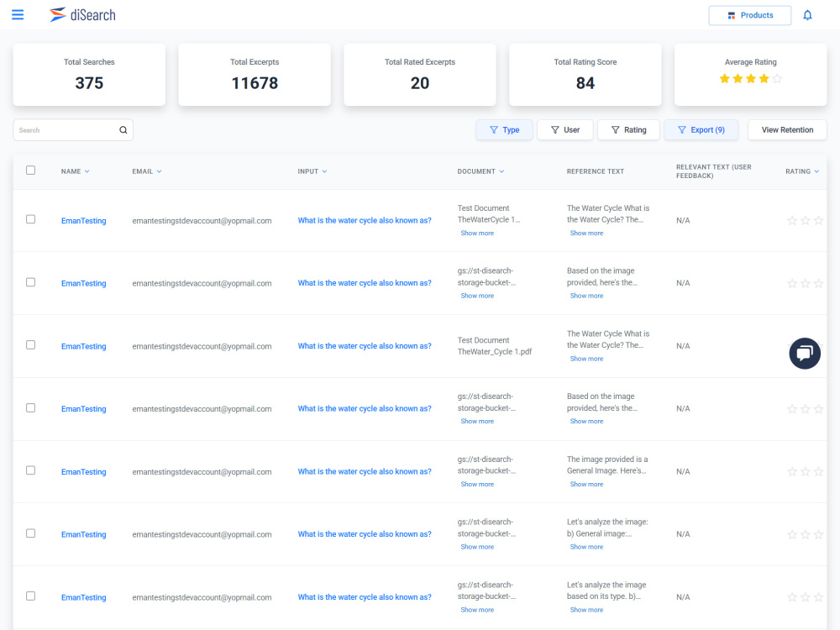This screenshot has height=630, width=840.
Task: Open the Type filter
Action: pyautogui.click(x=504, y=130)
